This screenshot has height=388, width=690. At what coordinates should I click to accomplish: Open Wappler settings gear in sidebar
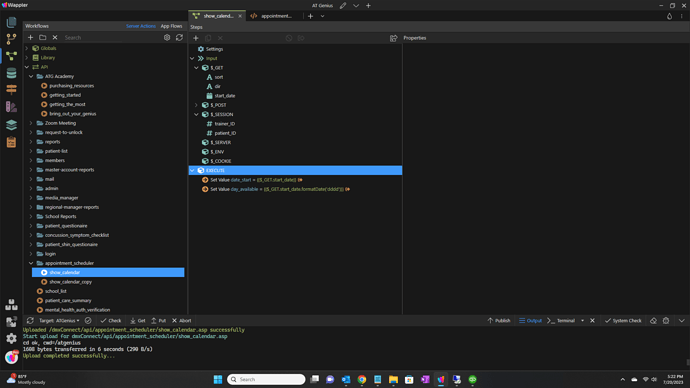pos(11,338)
